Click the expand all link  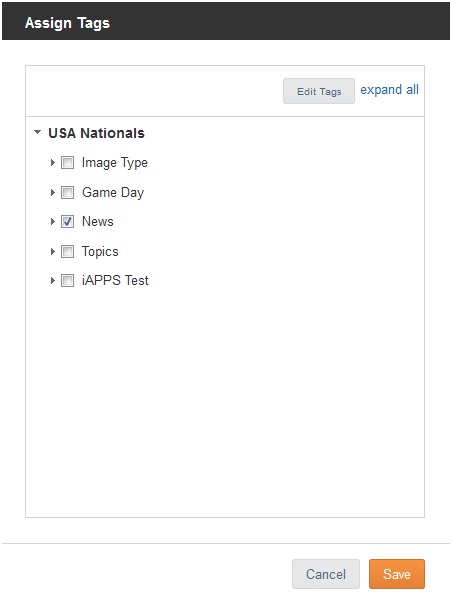389,90
